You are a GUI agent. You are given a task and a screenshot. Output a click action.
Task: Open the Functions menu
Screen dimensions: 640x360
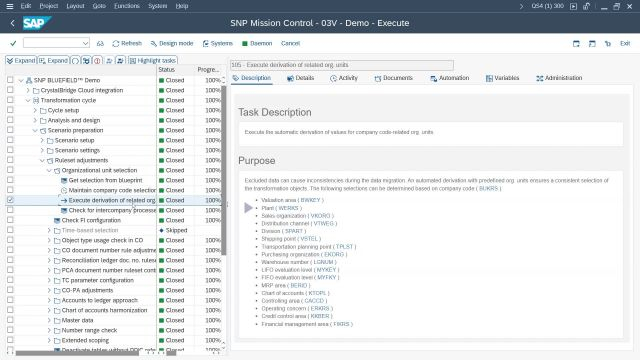[127, 6]
